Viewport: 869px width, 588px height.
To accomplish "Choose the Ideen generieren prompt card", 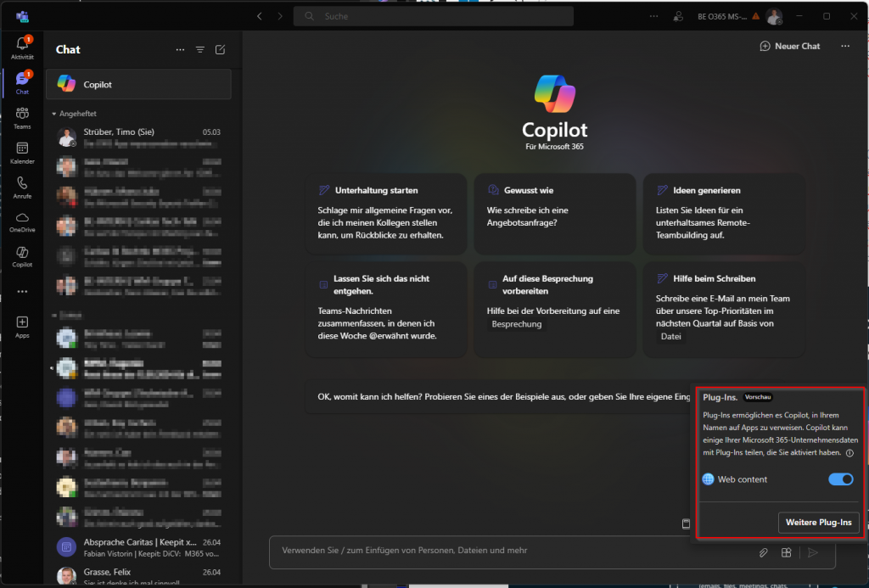I will pos(722,213).
